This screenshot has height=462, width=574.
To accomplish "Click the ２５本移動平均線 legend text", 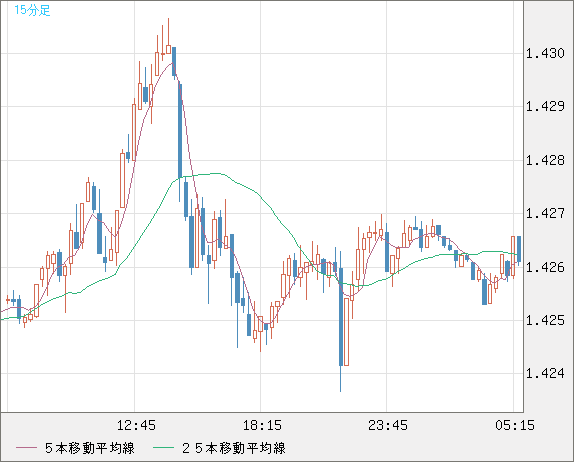I will tap(234, 448).
